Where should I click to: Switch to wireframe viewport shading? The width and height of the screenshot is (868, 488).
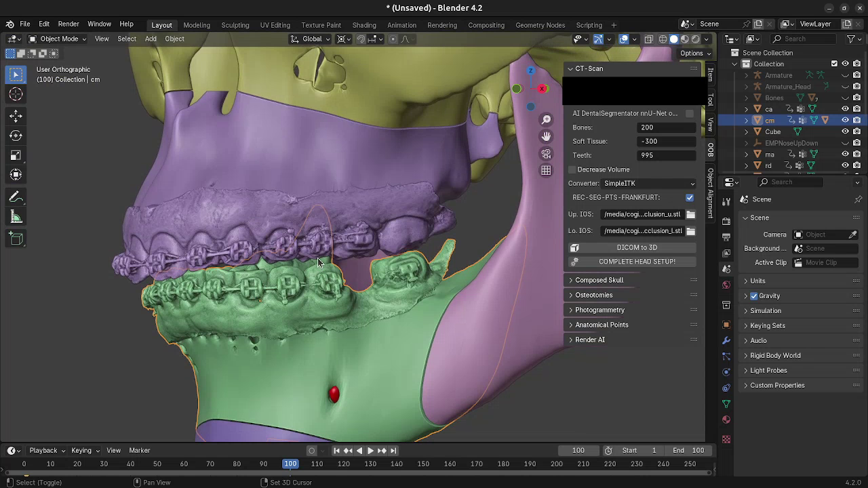point(663,39)
